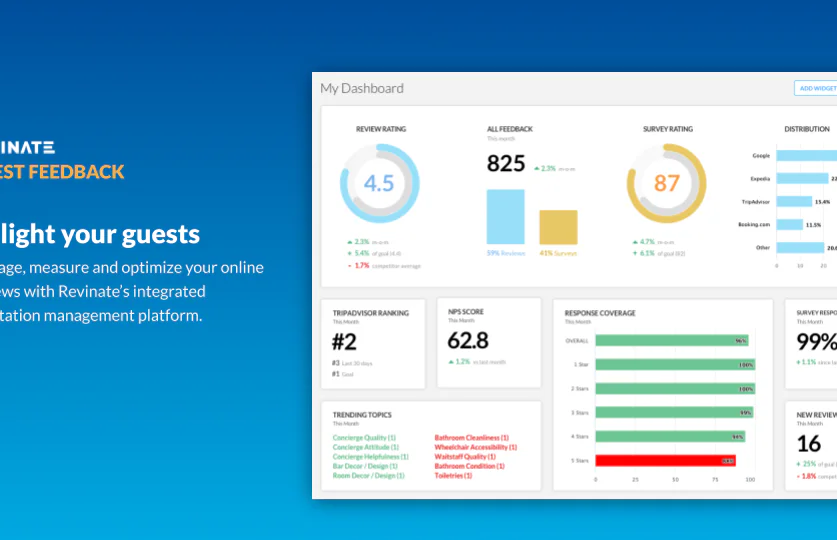Screen dimensions: 837x540
Task: Open the Concierge Helpfulness trending topic
Action: (370, 457)
